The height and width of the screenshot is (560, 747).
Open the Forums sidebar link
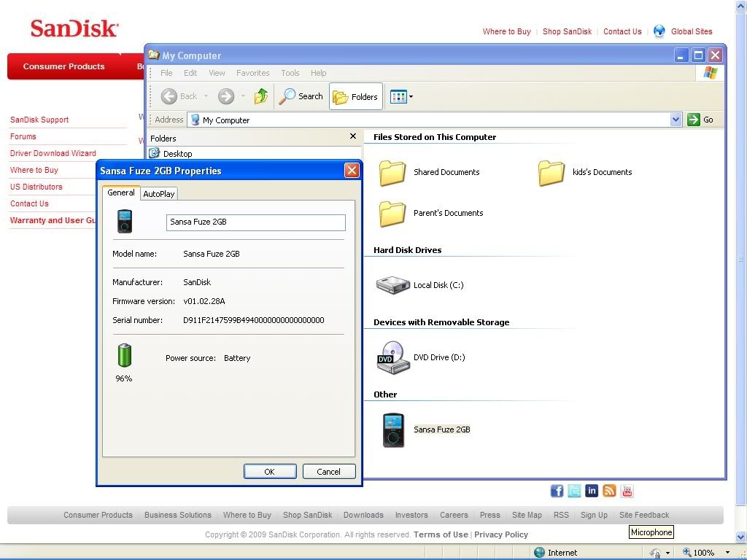point(23,136)
